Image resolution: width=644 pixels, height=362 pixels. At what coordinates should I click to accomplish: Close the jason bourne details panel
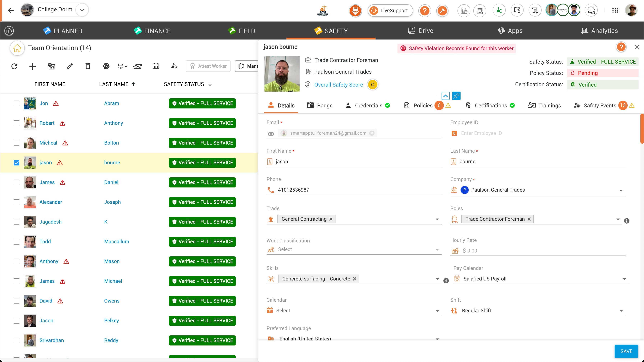(637, 47)
